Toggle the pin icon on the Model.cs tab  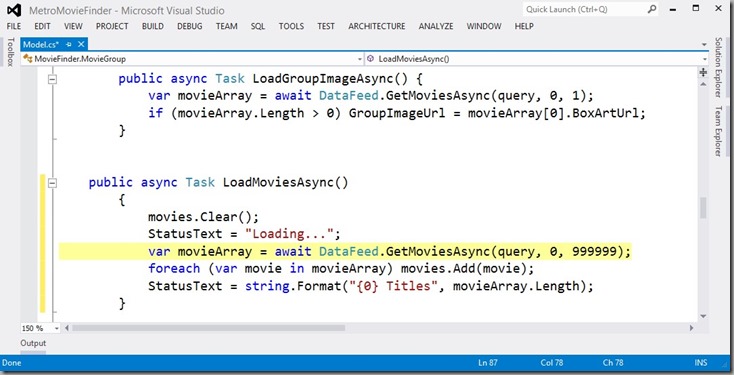tap(69, 44)
